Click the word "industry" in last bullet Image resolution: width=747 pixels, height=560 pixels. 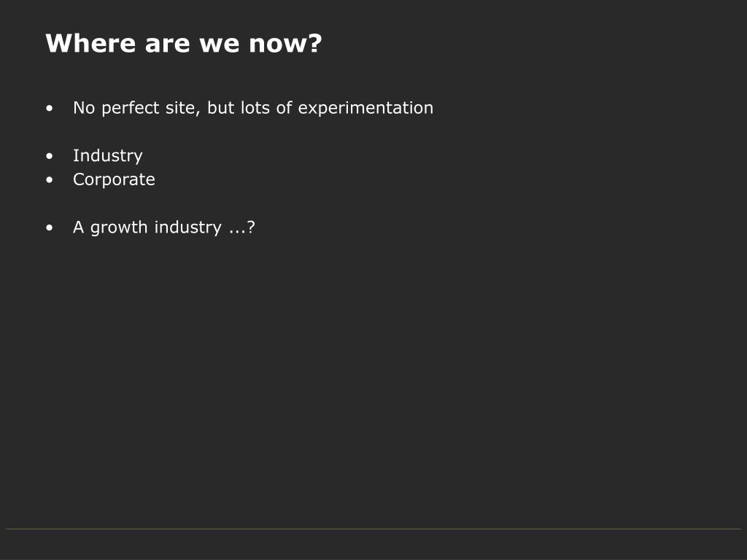(188, 228)
